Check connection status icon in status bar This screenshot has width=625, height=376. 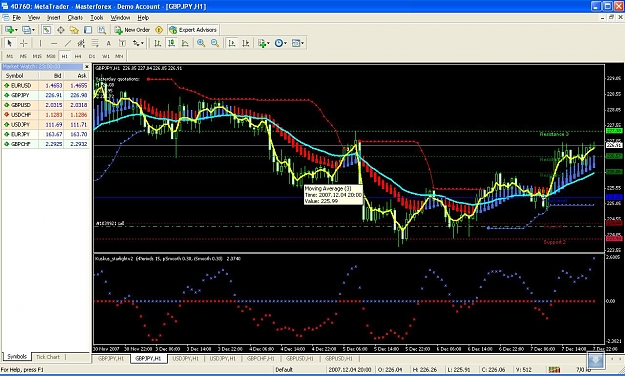point(554,370)
